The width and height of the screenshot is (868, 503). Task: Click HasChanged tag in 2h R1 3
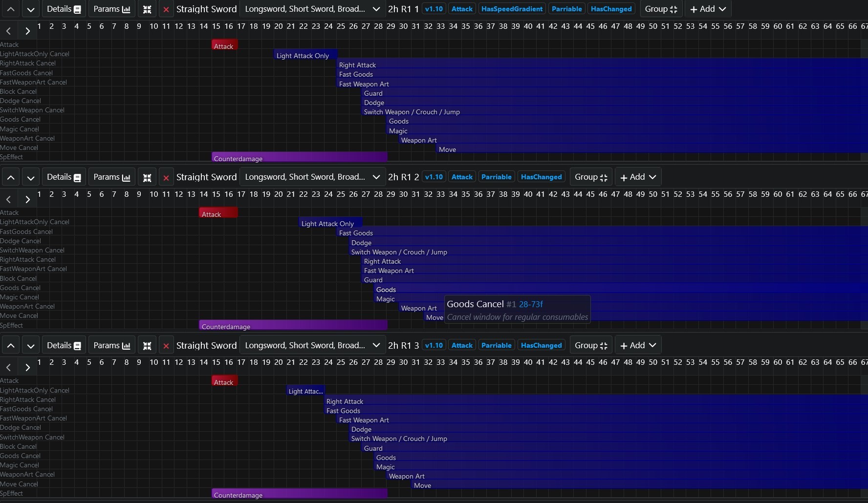tap(542, 346)
